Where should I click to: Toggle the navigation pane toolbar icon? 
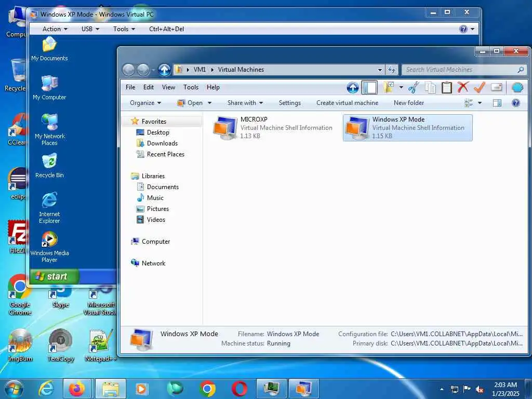click(369, 87)
